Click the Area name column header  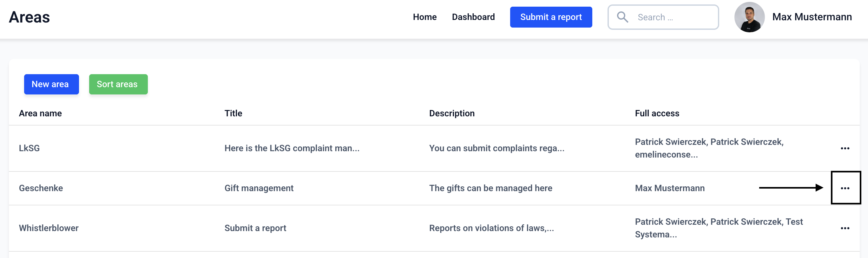point(40,113)
